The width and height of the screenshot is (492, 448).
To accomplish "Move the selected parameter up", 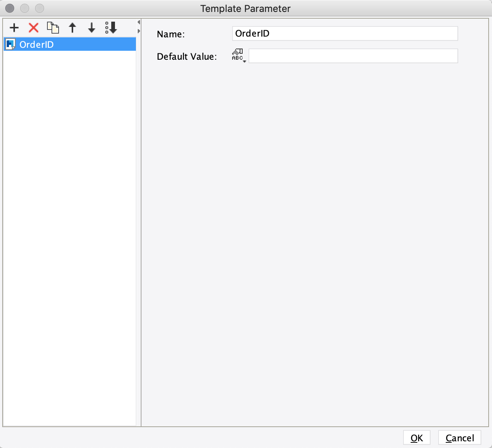I will [x=72, y=27].
